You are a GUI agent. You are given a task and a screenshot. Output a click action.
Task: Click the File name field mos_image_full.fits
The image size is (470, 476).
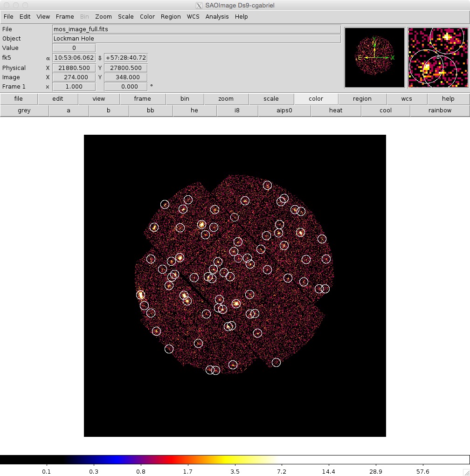(x=196, y=29)
